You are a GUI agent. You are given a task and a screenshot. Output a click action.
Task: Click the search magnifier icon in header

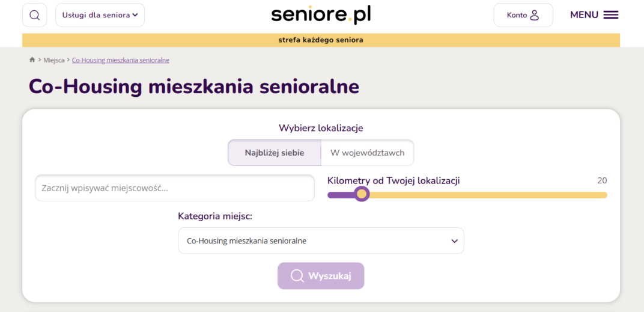(x=34, y=15)
